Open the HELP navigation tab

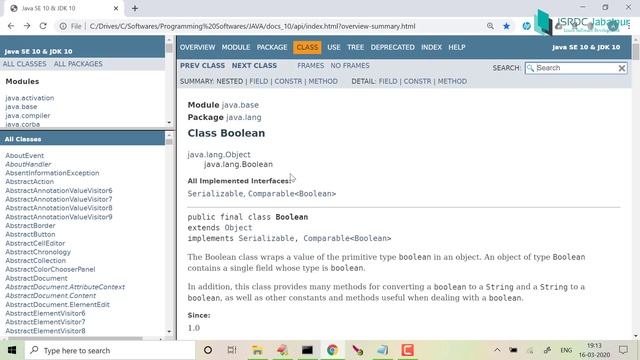(x=457, y=47)
